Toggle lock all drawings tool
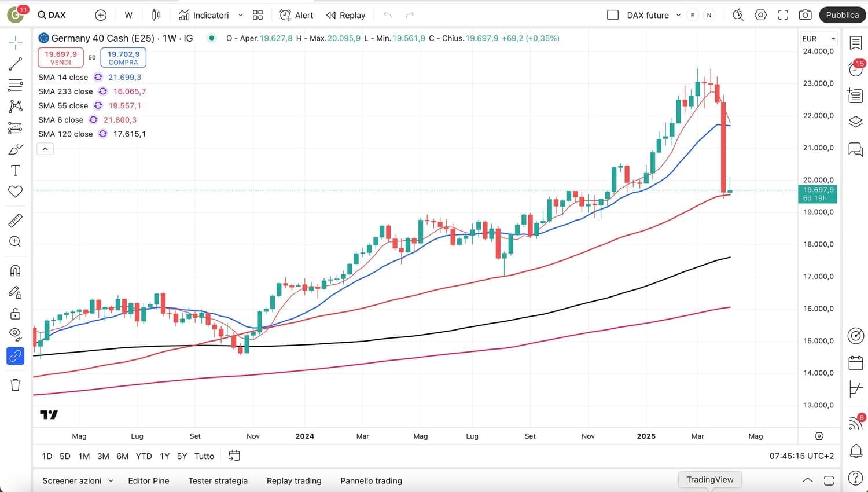 tap(16, 314)
